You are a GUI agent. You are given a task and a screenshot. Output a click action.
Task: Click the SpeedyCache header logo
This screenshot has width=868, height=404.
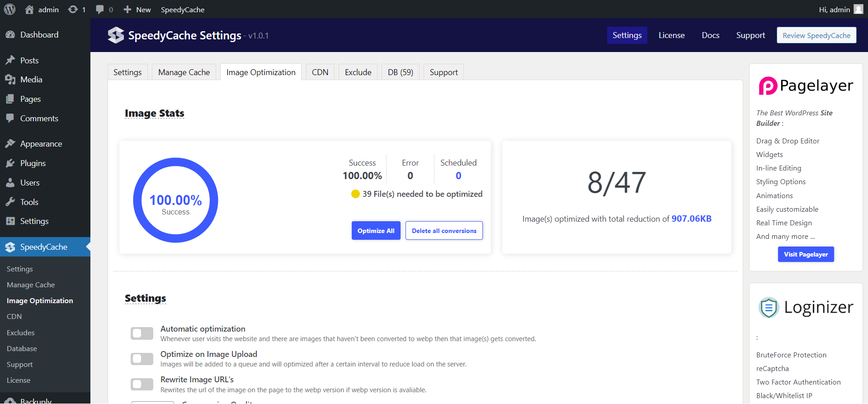click(x=116, y=35)
